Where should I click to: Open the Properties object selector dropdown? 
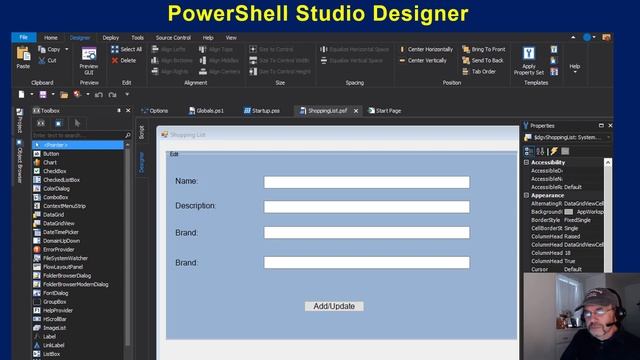click(608, 138)
